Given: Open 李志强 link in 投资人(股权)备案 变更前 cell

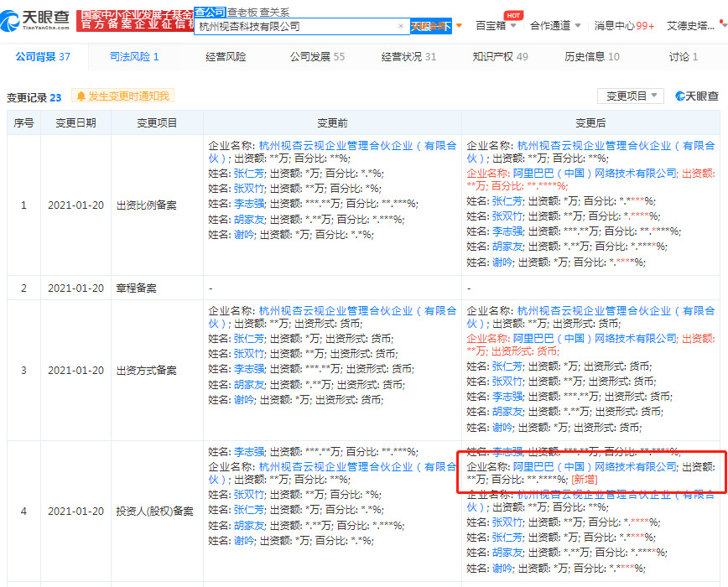Looking at the screenshot, I should pyautogui.click(x=249, y=451).
